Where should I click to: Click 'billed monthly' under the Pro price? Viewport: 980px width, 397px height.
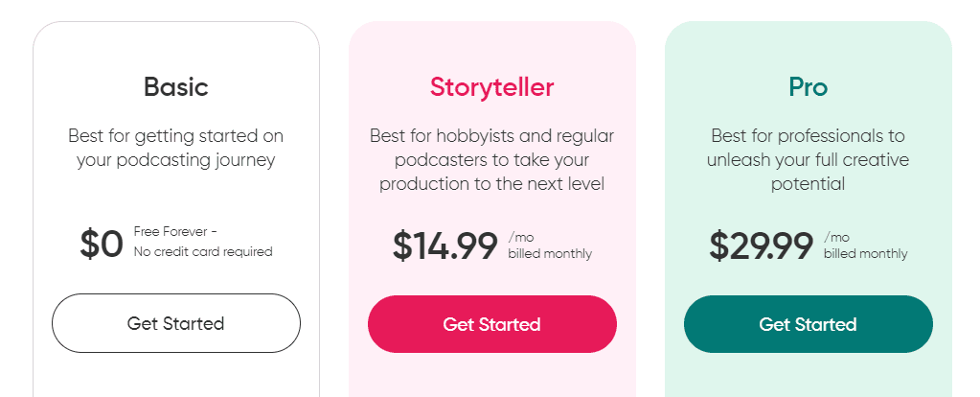[866, 254]
